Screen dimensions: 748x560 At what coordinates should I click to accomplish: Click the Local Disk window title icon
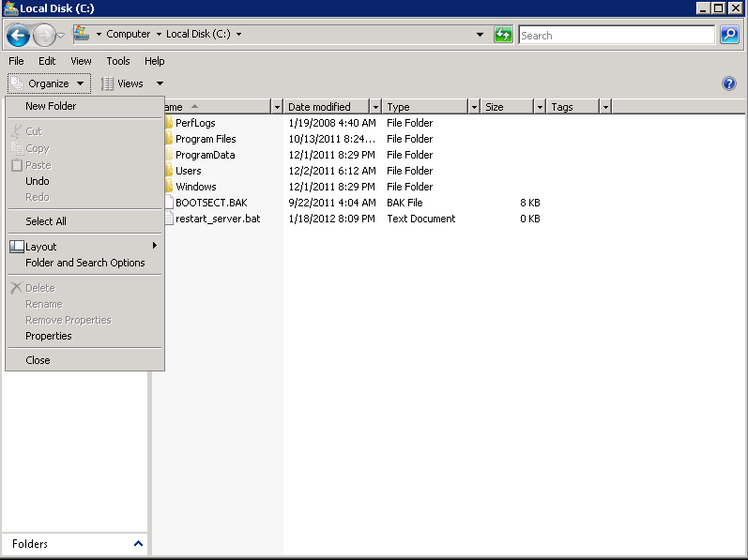pyautogui.click(x=10, y=8)
